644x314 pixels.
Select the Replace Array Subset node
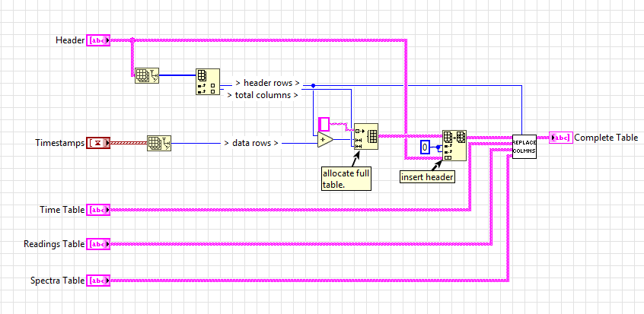[x=454, y=144]
